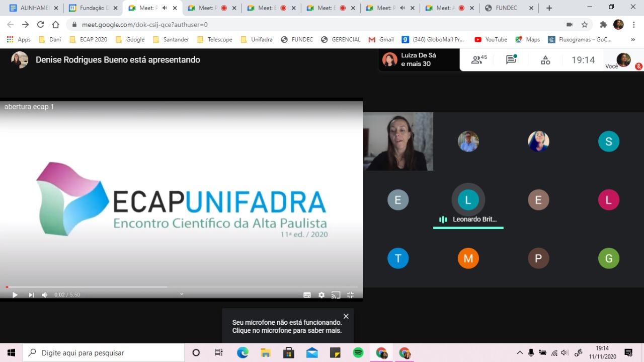Go to the browser home page

56,25
